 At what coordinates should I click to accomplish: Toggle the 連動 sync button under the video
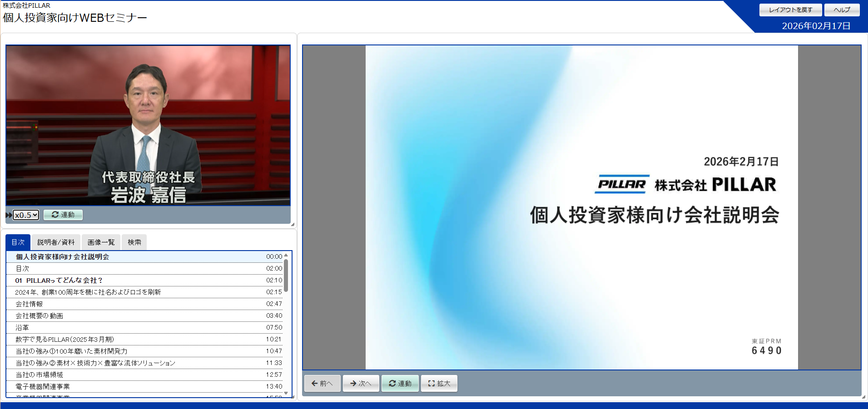point(63,215)
